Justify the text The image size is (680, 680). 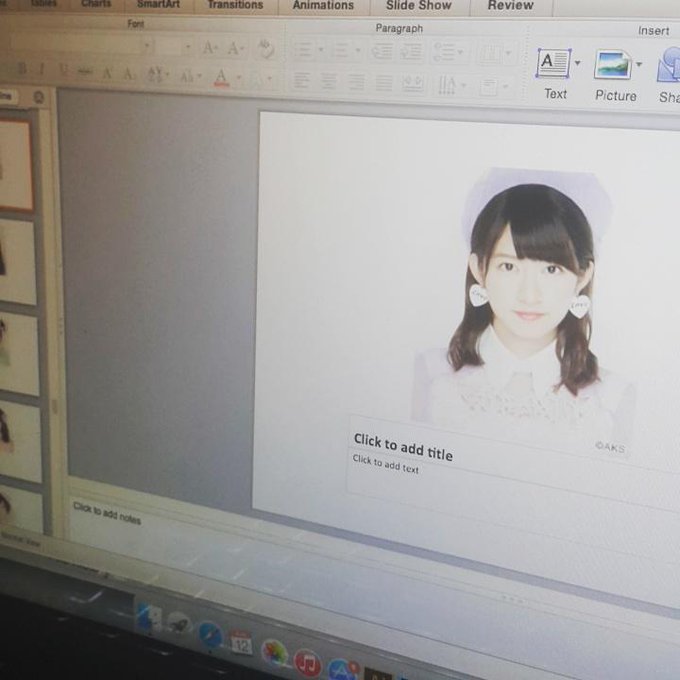tap(384, 83)
